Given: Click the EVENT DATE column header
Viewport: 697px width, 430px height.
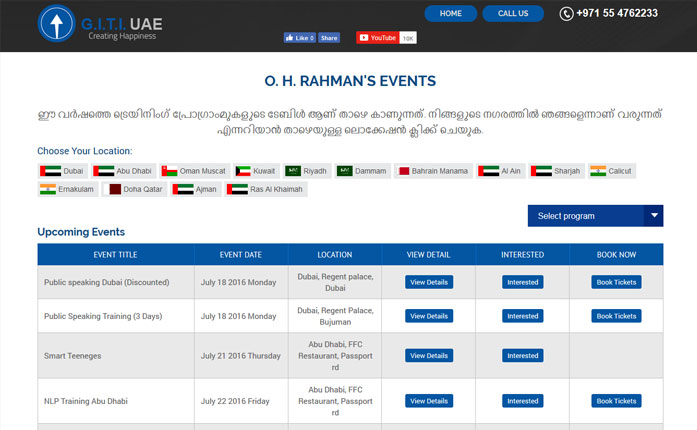Looking at the screenshot, I should (240, 255).
